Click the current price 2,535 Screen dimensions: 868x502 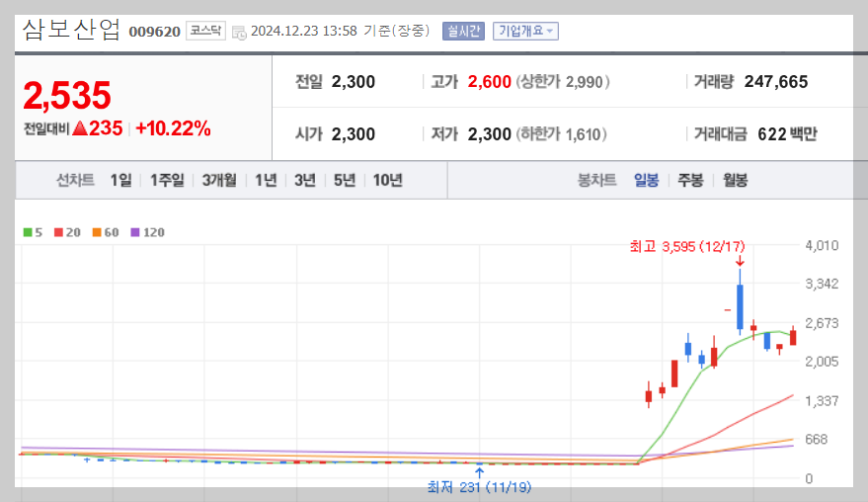click(x=67, y=95)
